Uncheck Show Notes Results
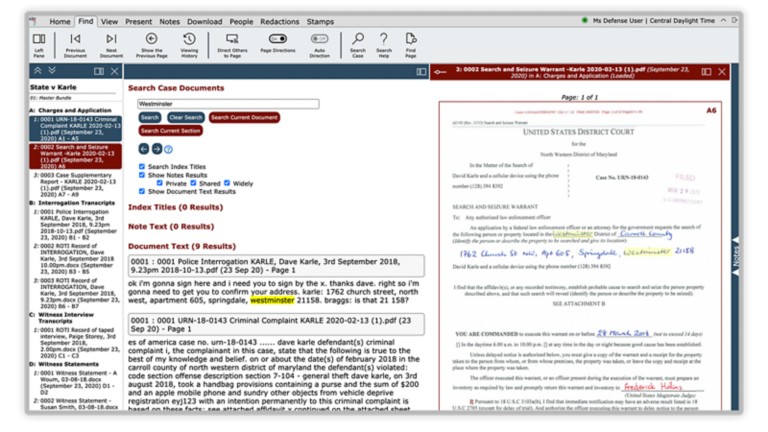The height and width of the screenshot is (432, 768). click(142, 175)
